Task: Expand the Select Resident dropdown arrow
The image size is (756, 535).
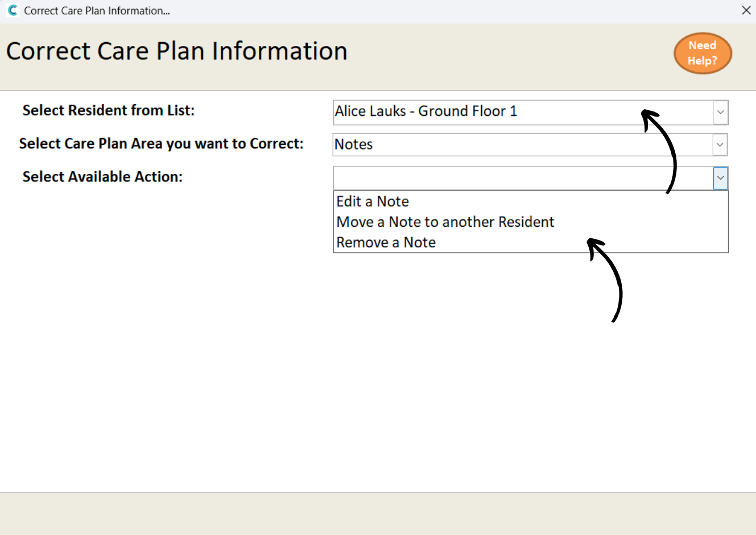Action: 720,112
